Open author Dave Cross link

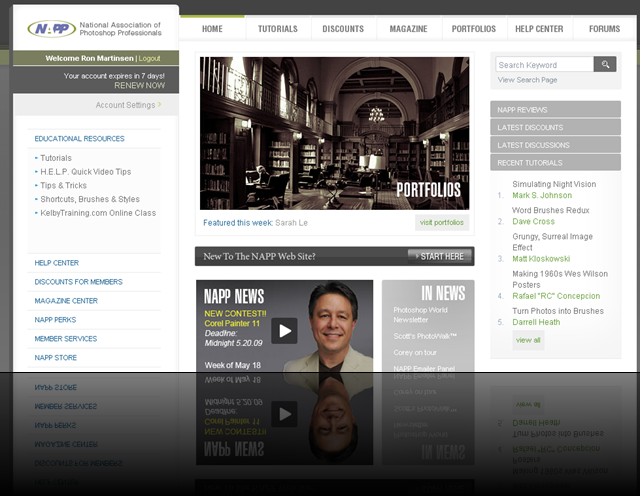point(533,221)
